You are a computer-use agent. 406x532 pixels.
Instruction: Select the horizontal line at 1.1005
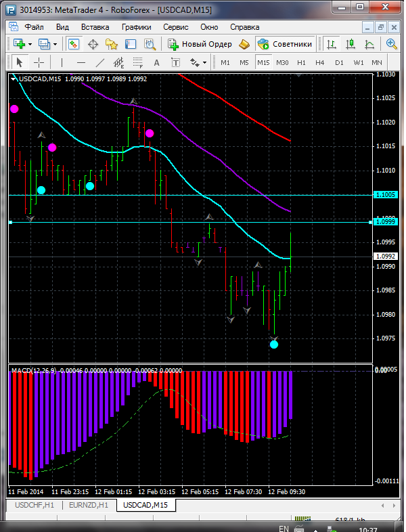[x=190, y=195]
